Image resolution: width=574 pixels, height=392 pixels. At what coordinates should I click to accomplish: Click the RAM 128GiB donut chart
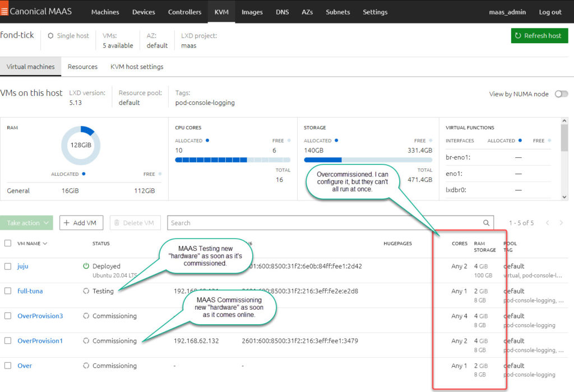click(81, 145)
